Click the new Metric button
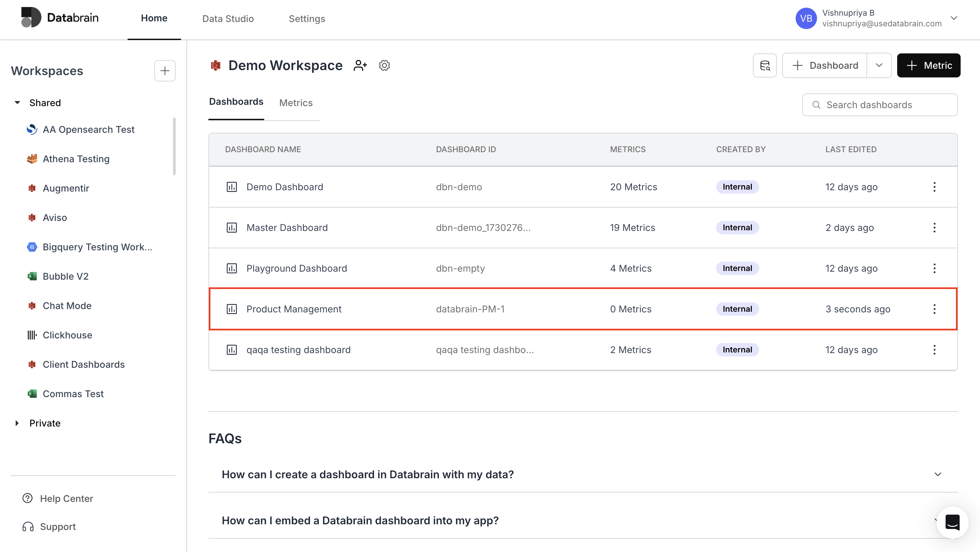This screenshot has width=980, height=552. tap(929, 65)
